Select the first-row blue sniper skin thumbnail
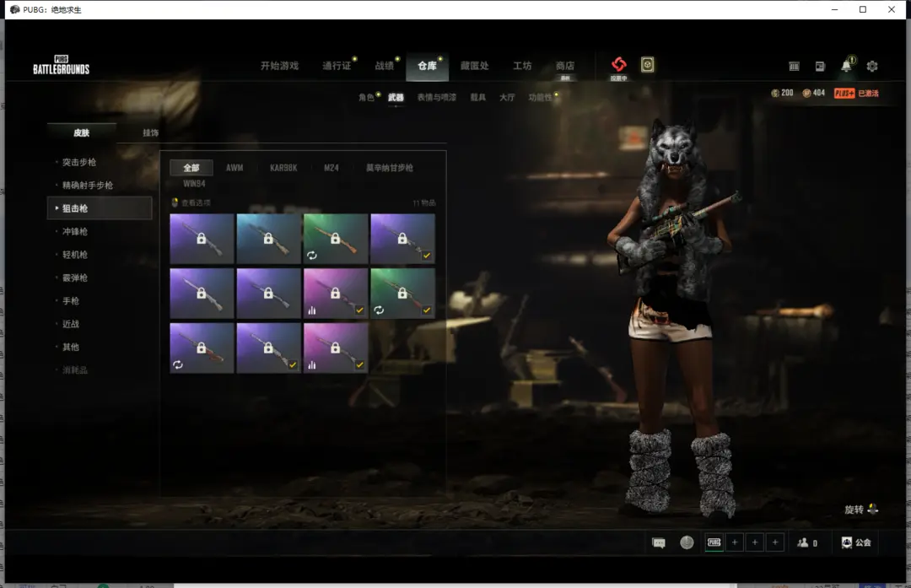This screenshot has width=911, height=588. [268, 239]
